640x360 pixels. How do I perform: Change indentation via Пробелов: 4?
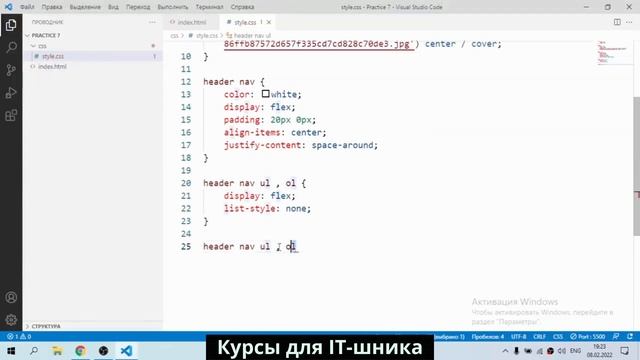(x=488, y=337)
